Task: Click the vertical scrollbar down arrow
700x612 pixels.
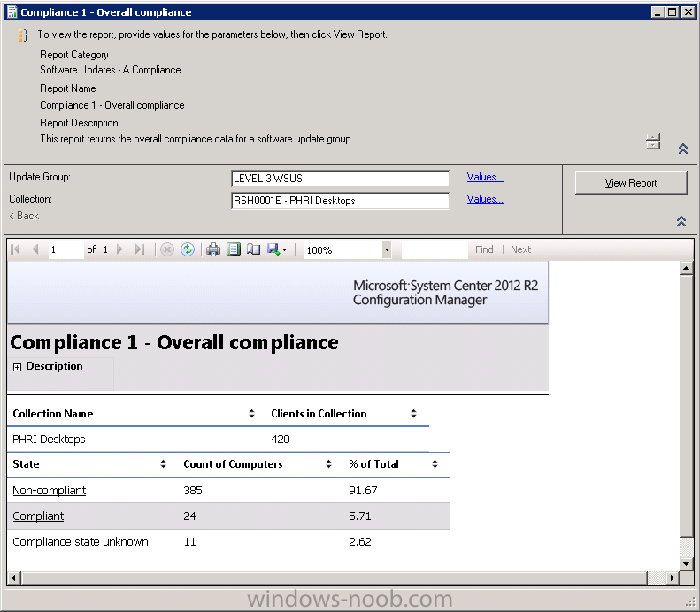Action: [x=686, y=564]
